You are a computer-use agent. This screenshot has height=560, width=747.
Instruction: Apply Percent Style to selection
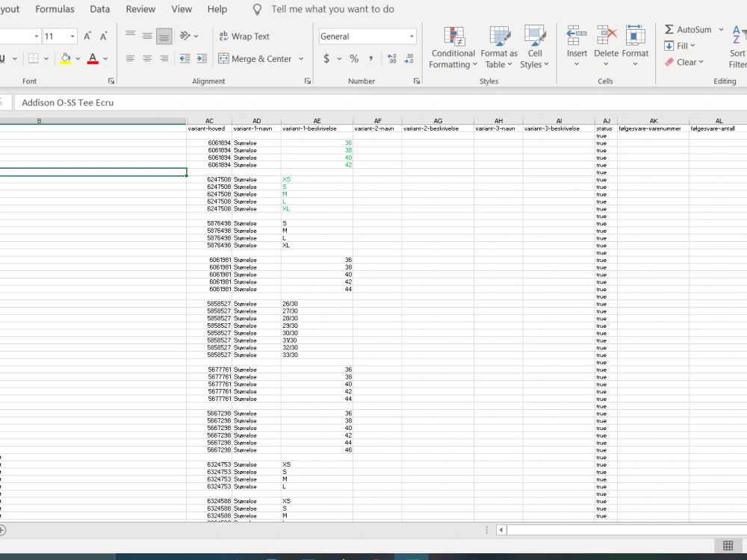[x=353, y=58]
